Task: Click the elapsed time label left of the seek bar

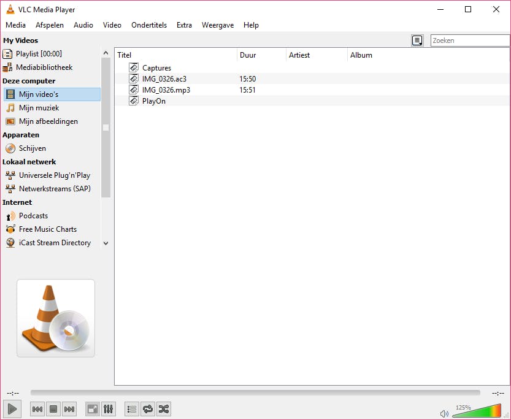Action: click(13, 393)
